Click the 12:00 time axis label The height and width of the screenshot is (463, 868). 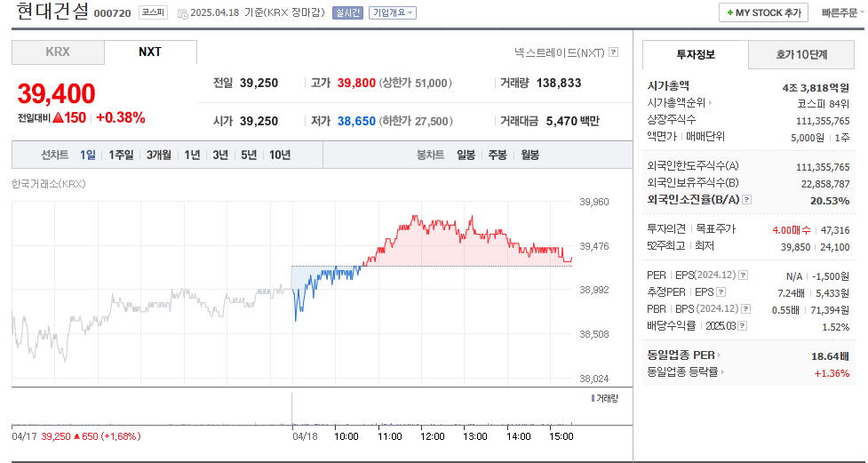[x=433, y=436]
